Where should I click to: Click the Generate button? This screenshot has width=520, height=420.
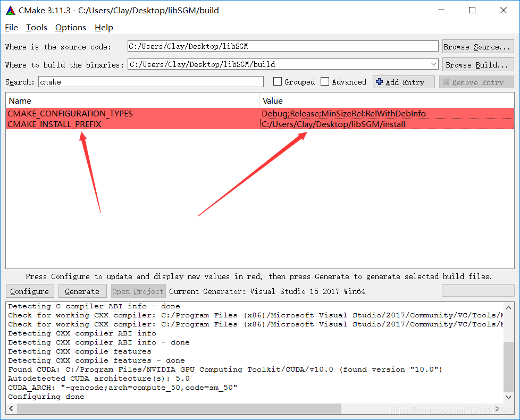[x=82, y=291]
